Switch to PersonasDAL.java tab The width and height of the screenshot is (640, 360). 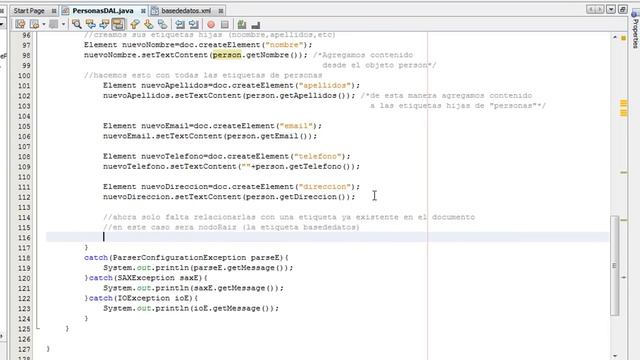pyautogui.click(x=103, y=11)
